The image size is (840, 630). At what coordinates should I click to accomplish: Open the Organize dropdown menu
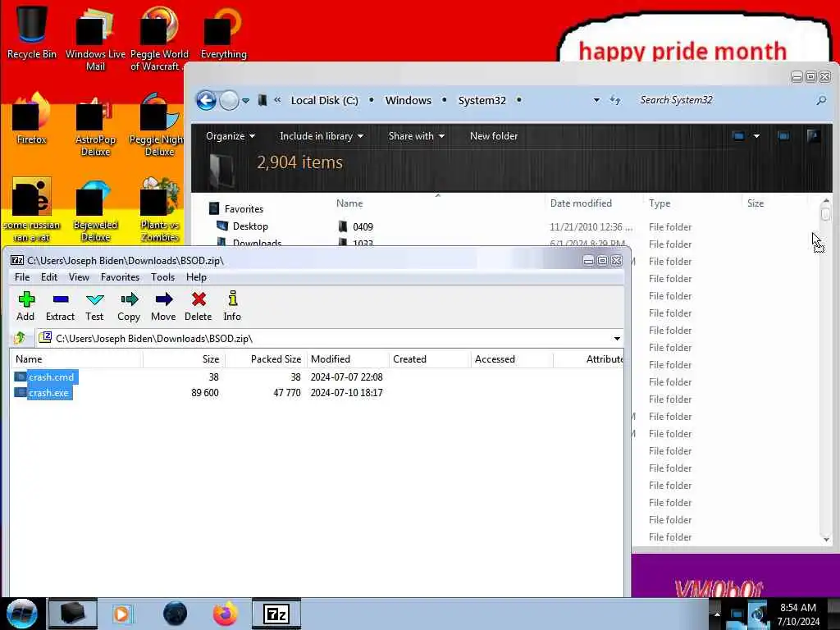click(x=231, y=136)
